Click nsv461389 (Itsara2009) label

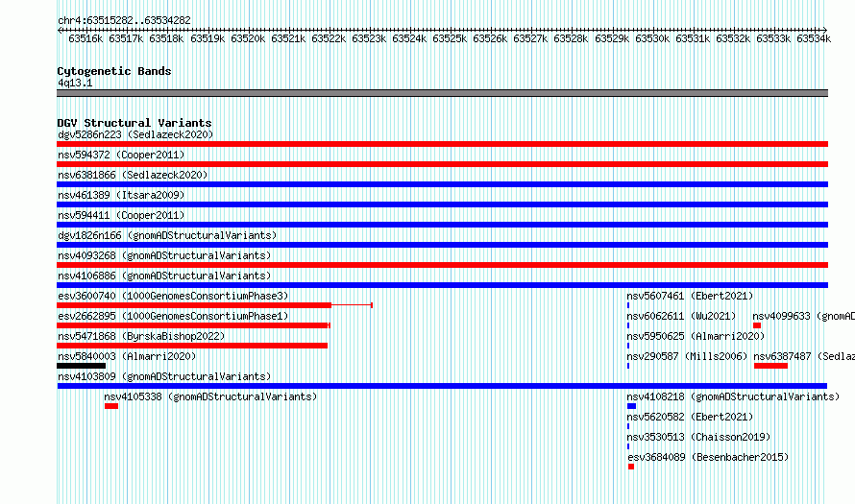pyautogui.click(x=121, y=195)
